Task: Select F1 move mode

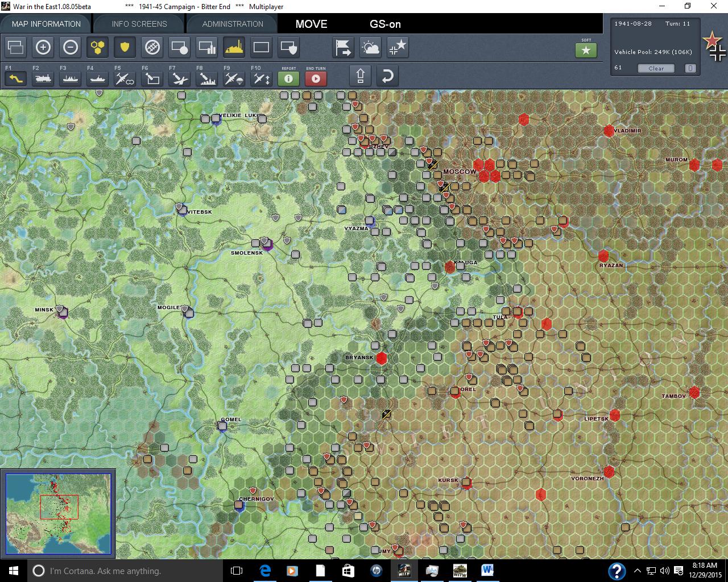Action: point(16,77)
